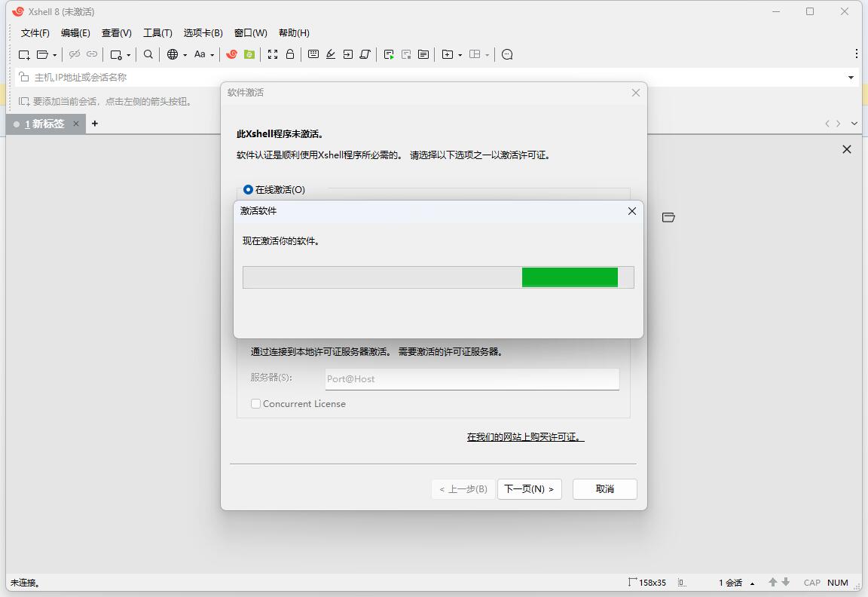Open the Help menu 帮助(H)
The width and height of the screenshot is (868, 597).
[294, 33]
